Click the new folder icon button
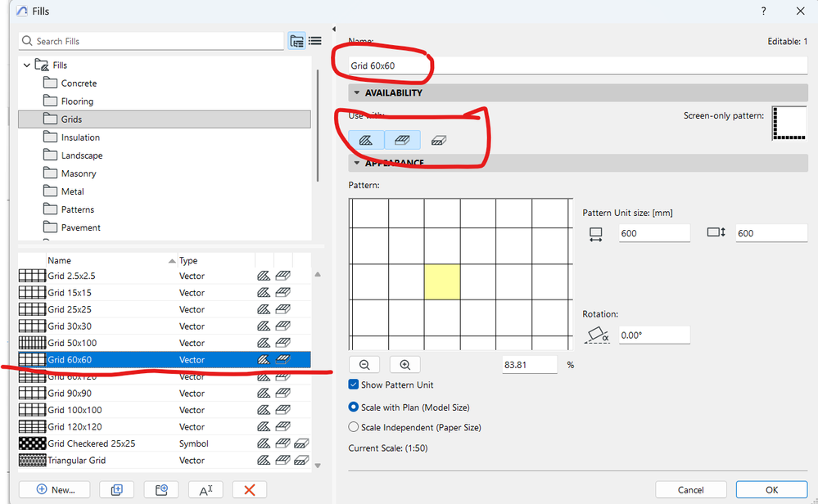The width and height of the screenshot is (818, 504). click(x=161, y=490)
